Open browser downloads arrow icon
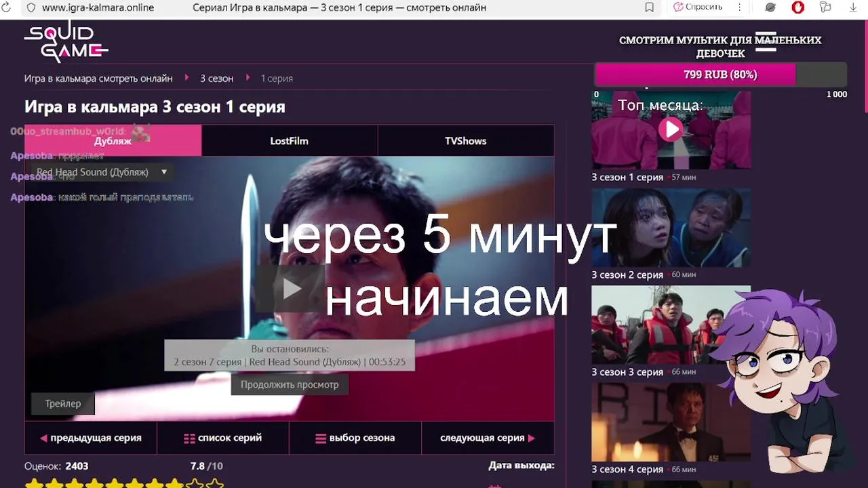Image resolution: width=868 pixels, height=488 pixels. click(853, 7)
